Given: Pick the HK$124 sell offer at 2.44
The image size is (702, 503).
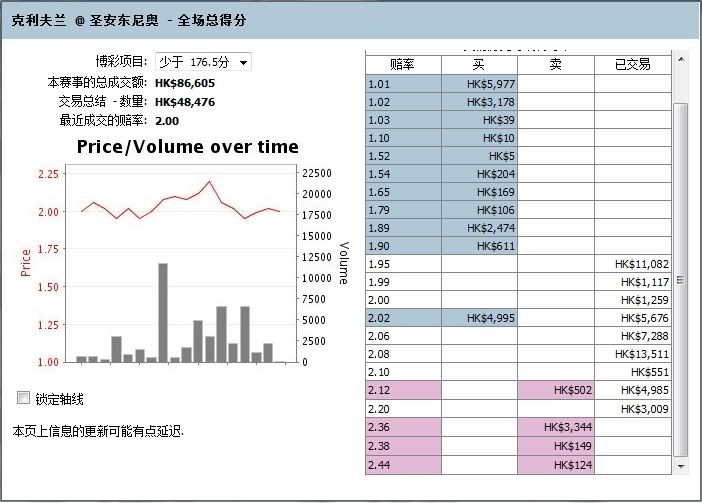Looking at the screenshot, I should tap(556, 465).
